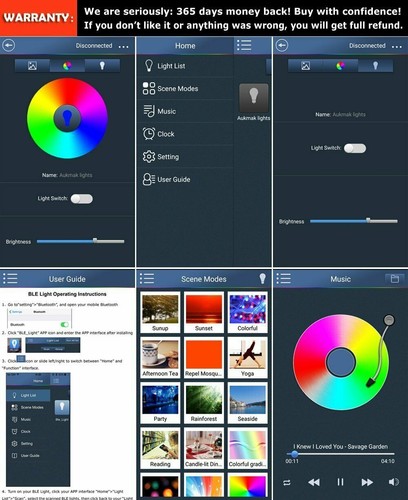Screen dimensions: 408x500
Task: Click the music volume speaker icon
Action: 394,482
